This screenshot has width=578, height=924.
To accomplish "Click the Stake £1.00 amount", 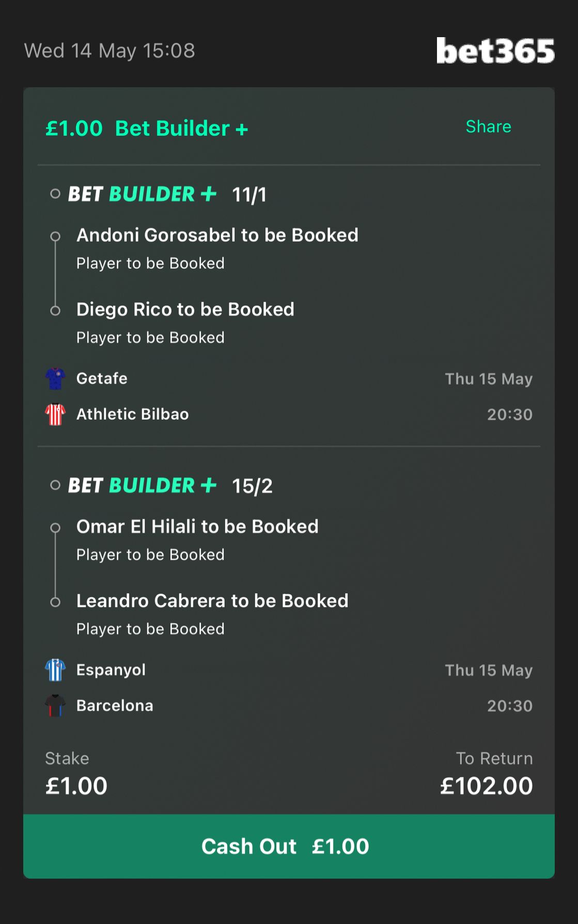I will pyautogui.click(x=76, y=786).
